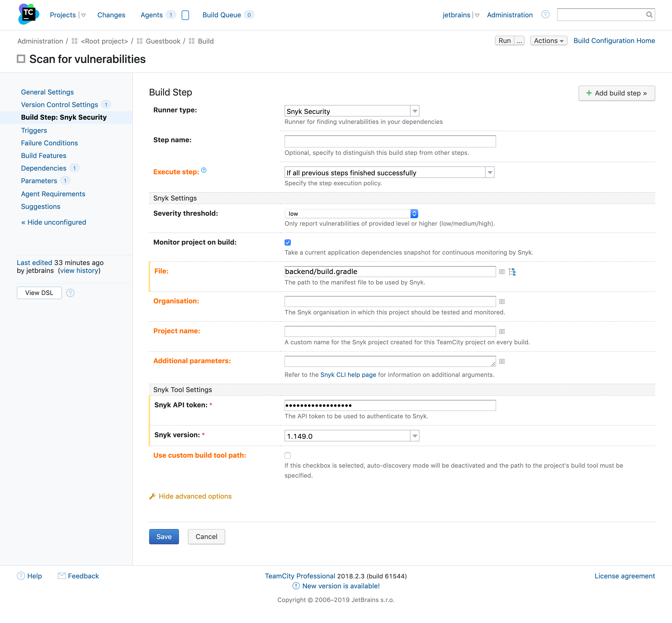
Task: Open Failure Conditions in sidebar
Action: pyautogui.click(x=49, y=143)
